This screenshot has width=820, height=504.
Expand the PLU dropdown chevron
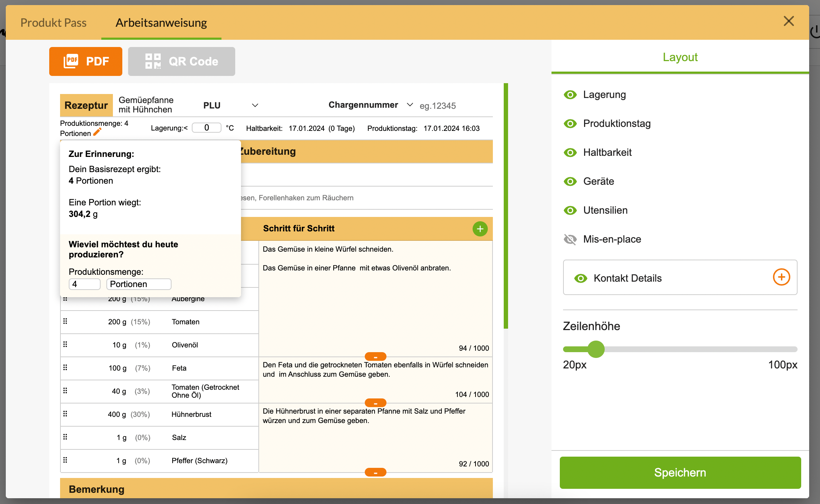255,105
